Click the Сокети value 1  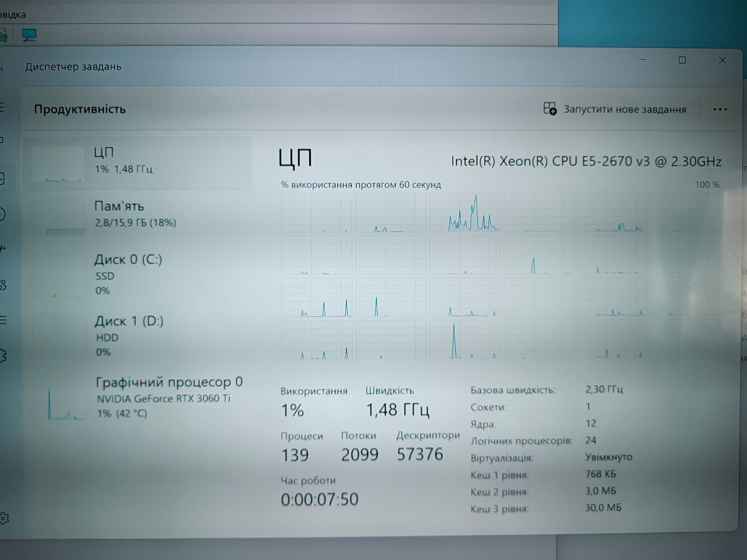click(x=588, y=406)
